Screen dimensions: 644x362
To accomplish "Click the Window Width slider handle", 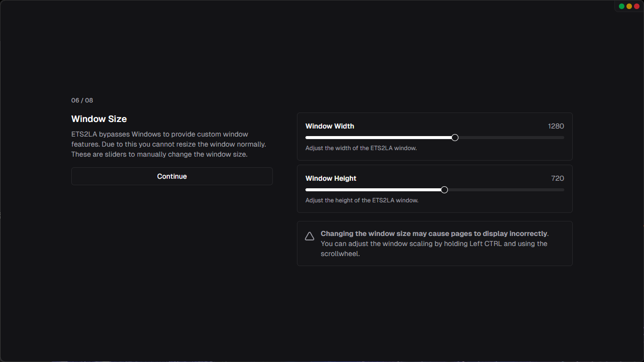I will [x=455, y=138].
